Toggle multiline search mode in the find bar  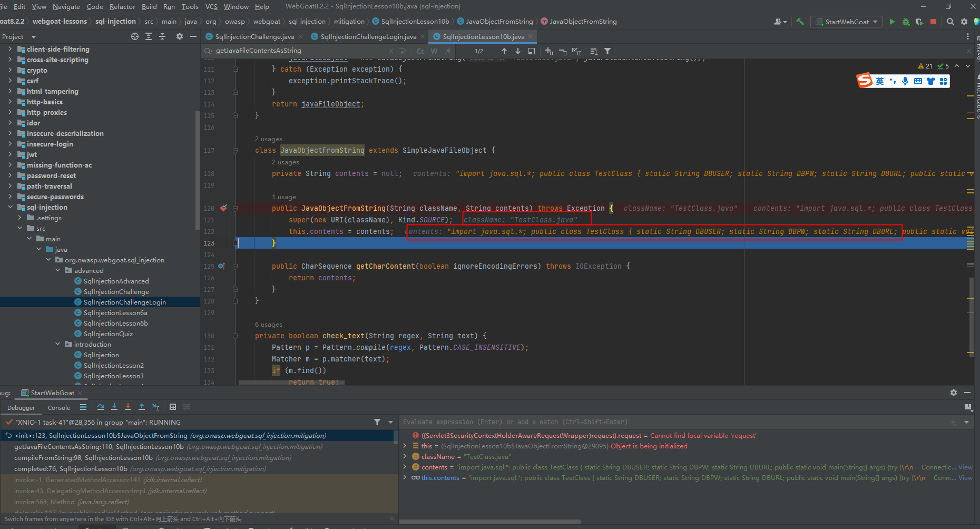(403, 51)
